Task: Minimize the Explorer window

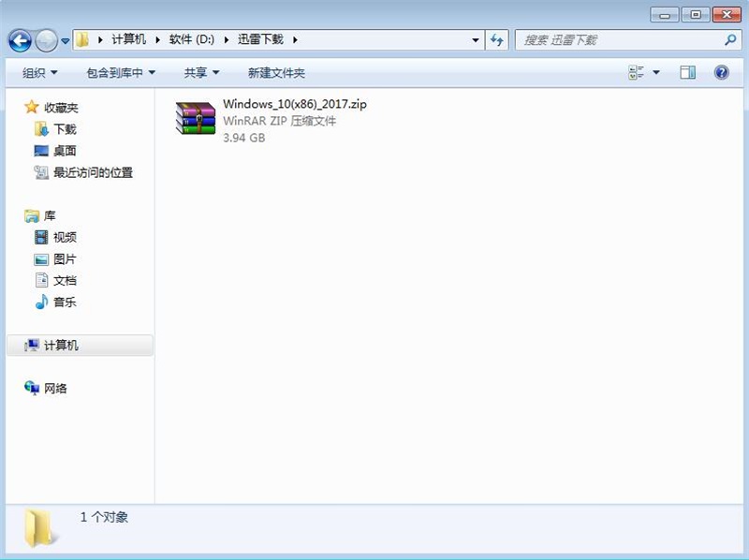Action: point(665,14)
